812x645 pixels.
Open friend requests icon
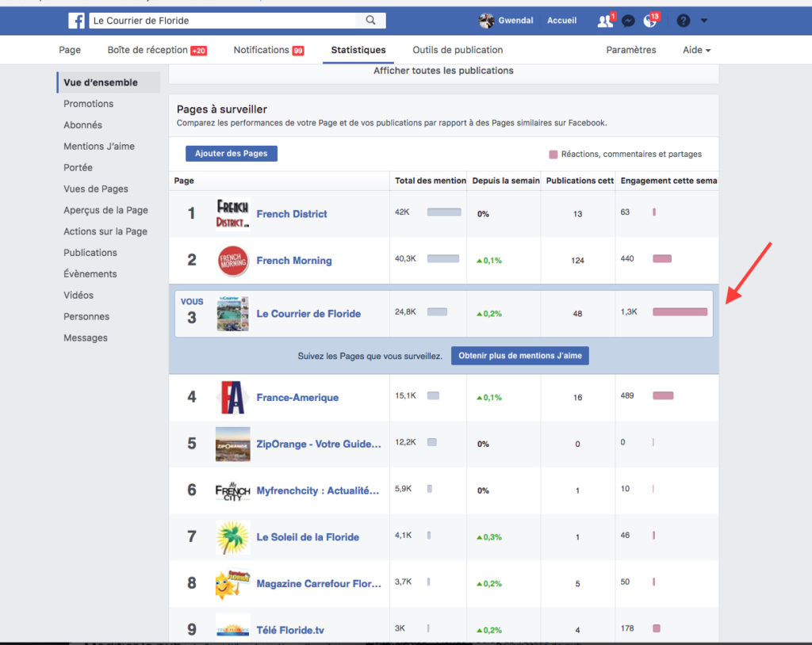605,21
